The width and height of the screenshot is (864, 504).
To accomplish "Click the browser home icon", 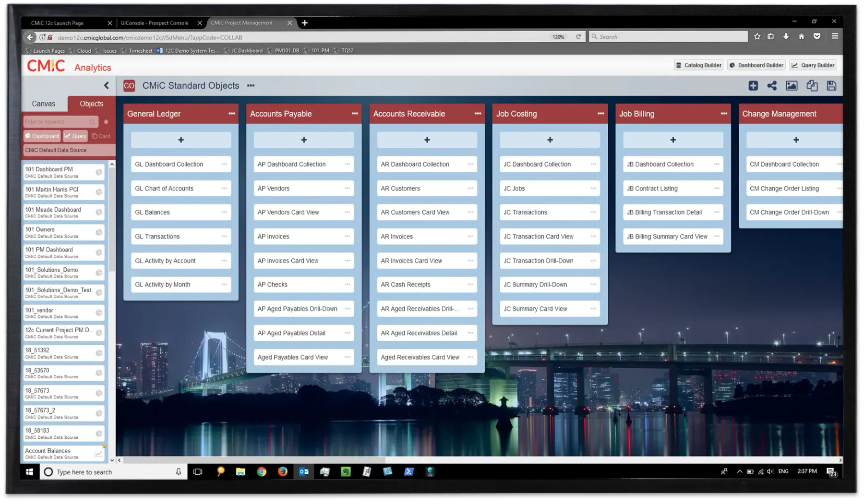I will 801,36.
